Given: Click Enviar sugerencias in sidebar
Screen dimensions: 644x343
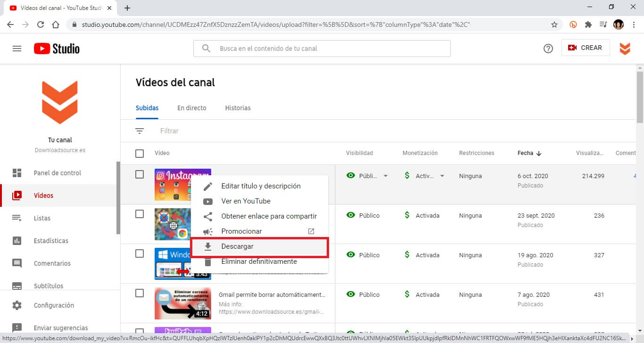Looking at the screenshot, I should [x=60, y=327].
